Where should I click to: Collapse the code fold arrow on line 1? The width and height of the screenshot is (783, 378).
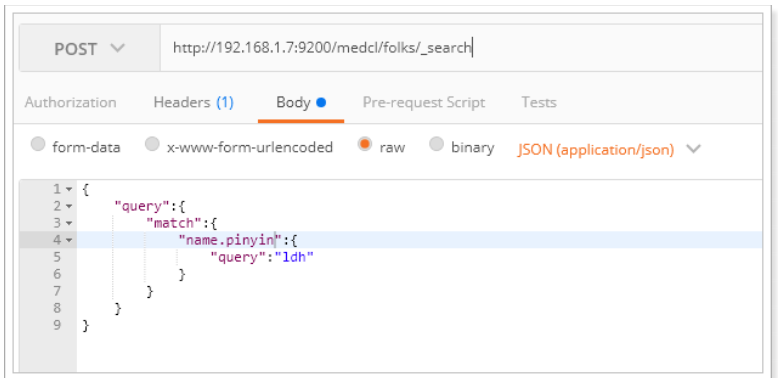point(69,190)
